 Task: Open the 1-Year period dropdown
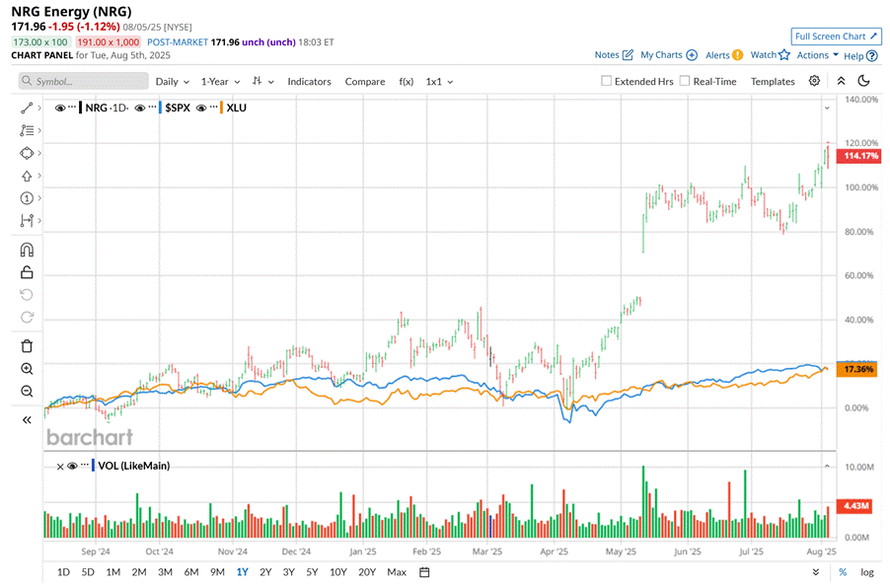point(220,82)
